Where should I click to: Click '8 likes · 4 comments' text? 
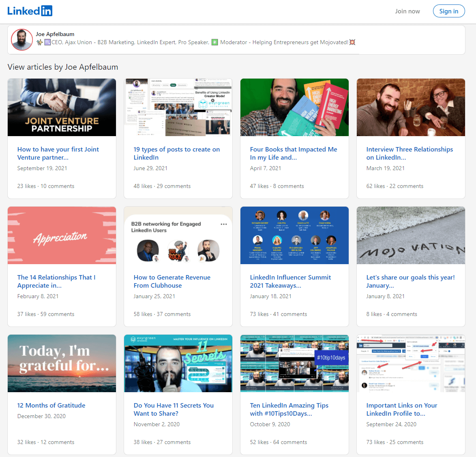pos(392,314)
